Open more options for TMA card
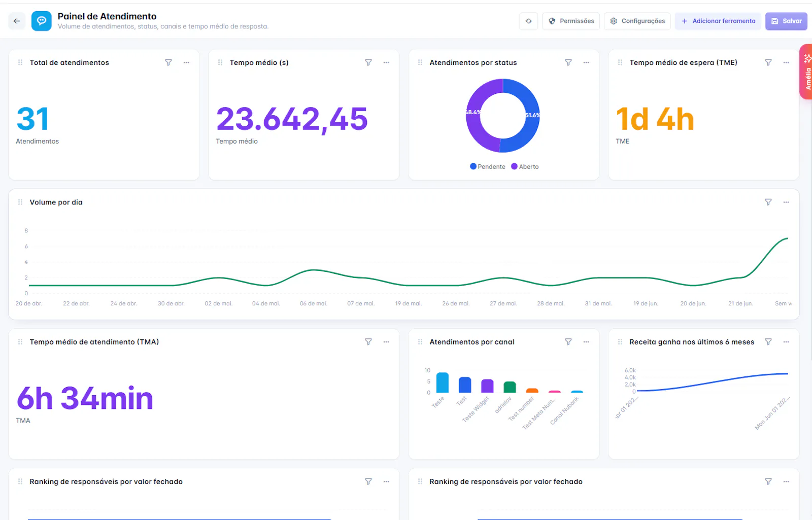 (386, 342)
